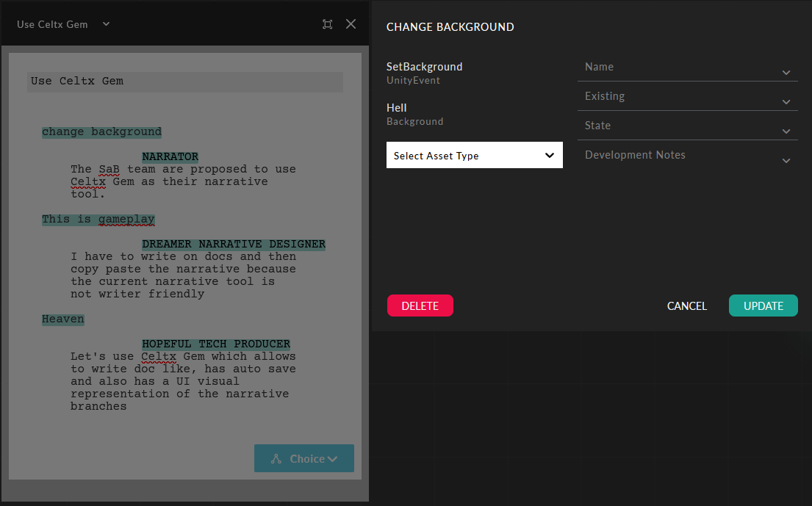
Task: Expand the Name section
Action: [x=687, y=68]
